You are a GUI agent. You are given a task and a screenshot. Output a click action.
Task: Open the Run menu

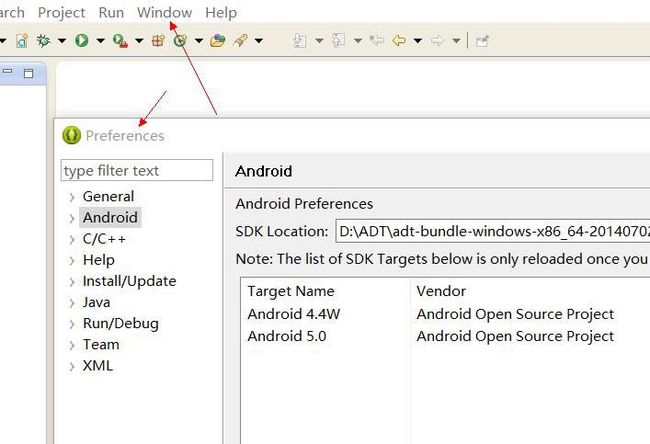pos(111,12)
